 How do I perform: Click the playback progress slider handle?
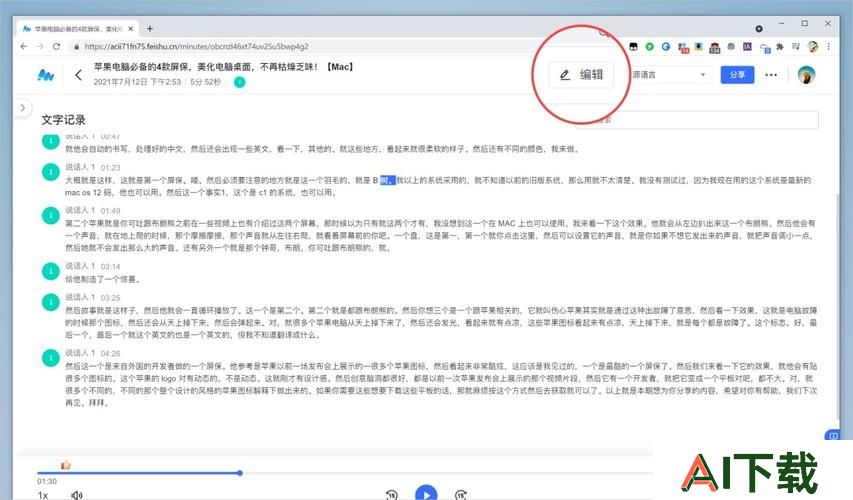point(239,473)
